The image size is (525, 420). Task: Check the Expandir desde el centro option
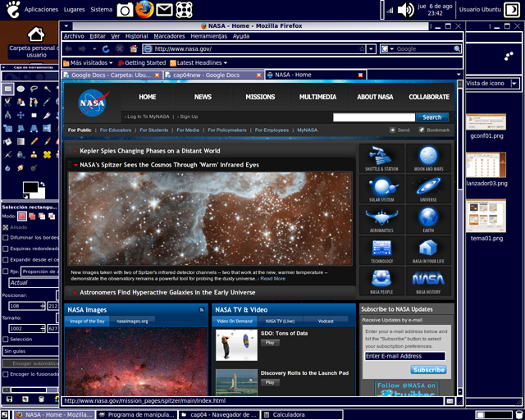pyautogui.click(x=6, y=259)
